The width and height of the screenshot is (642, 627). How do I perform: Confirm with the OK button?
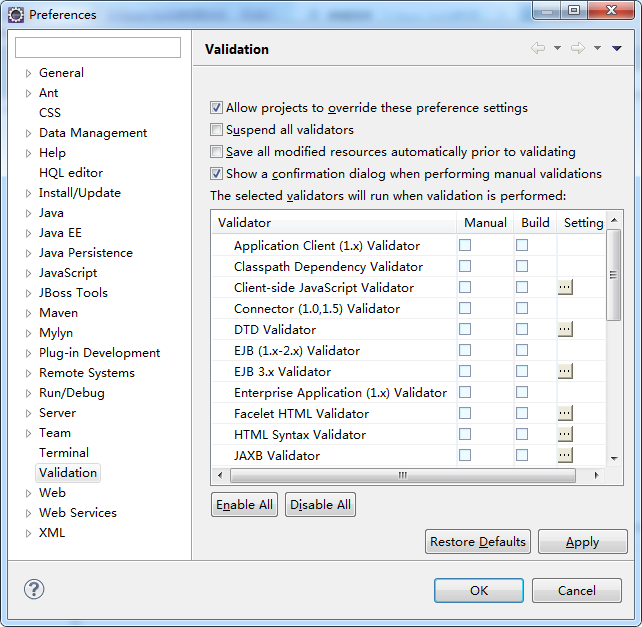[x=479, y=590]
